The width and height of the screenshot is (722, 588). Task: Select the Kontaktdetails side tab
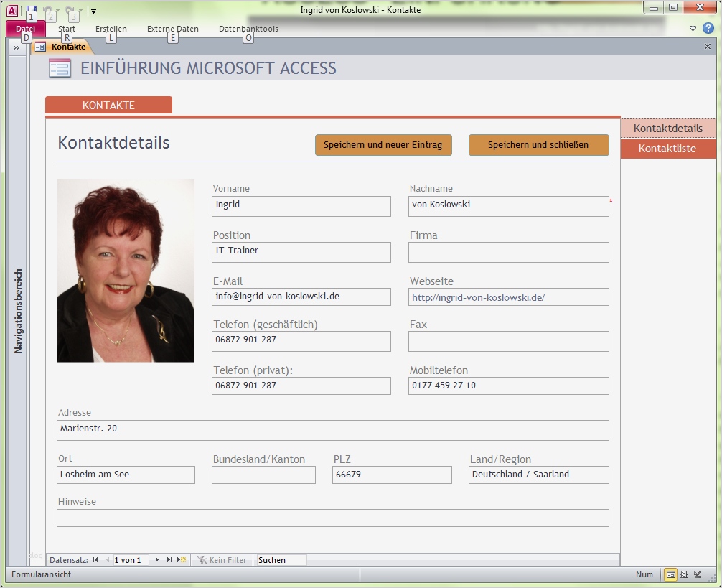tap(667, 129)
